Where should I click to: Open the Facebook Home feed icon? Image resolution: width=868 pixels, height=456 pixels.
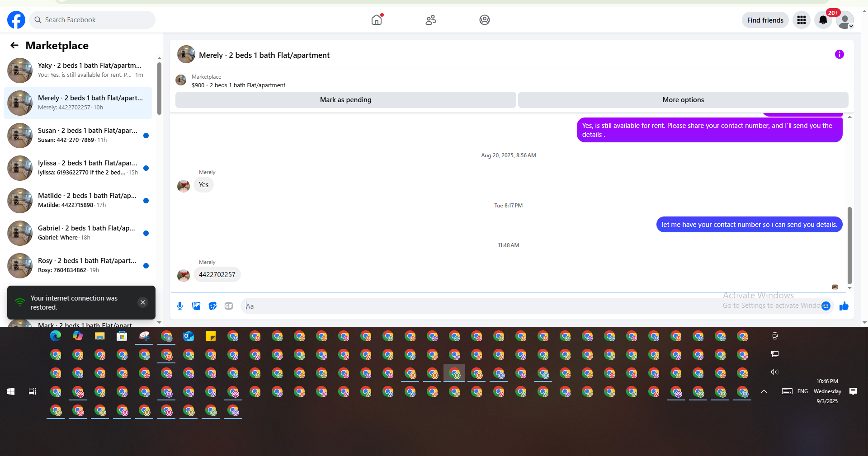click(377, 20)
